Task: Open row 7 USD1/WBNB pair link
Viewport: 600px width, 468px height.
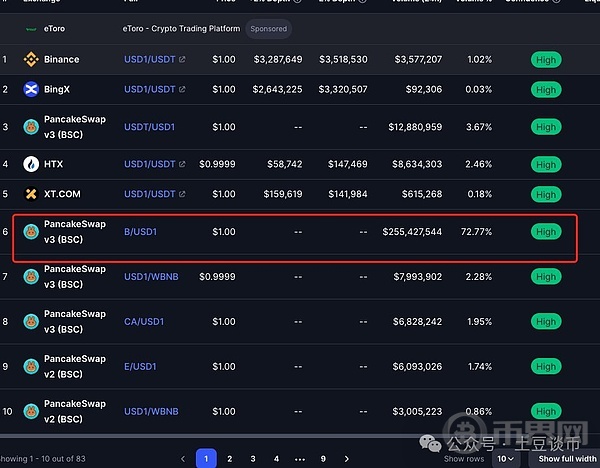Action: [x=151, y=277]
